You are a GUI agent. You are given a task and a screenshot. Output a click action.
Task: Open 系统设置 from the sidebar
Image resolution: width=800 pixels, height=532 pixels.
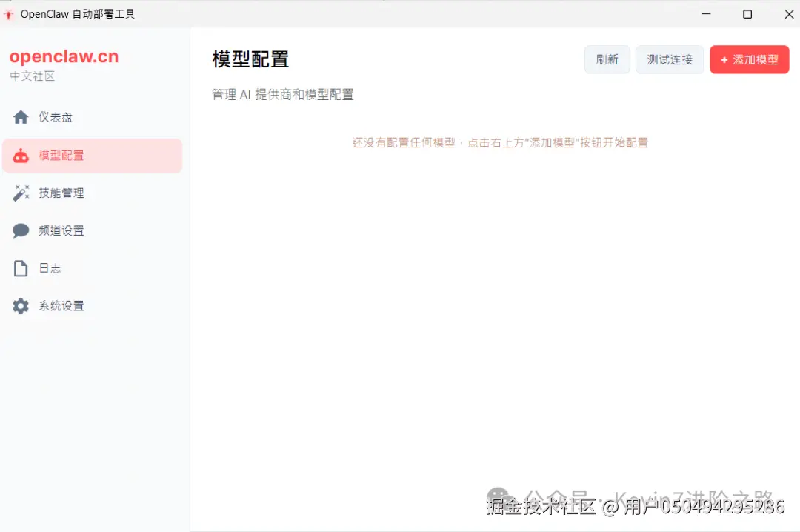pos(62,305)
